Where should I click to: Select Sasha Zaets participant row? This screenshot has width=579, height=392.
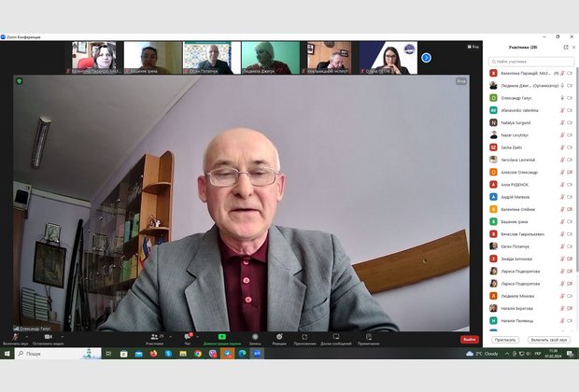click(x=531, y=147)
